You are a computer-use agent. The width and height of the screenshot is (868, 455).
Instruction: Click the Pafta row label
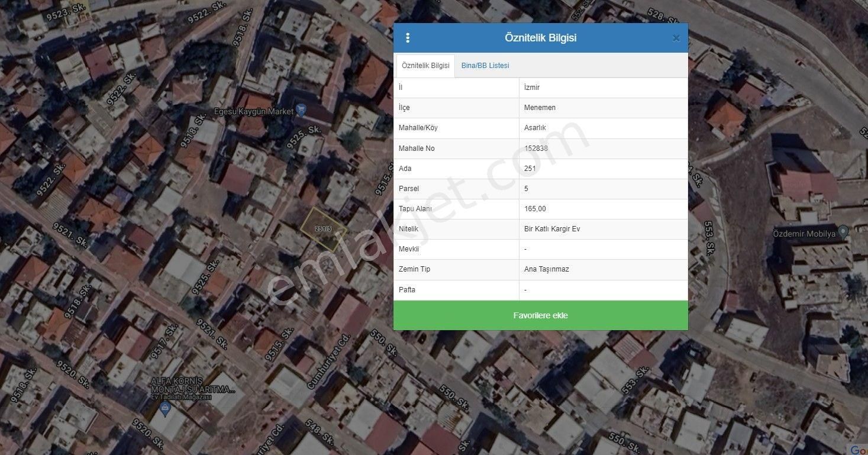pos(407,290)
